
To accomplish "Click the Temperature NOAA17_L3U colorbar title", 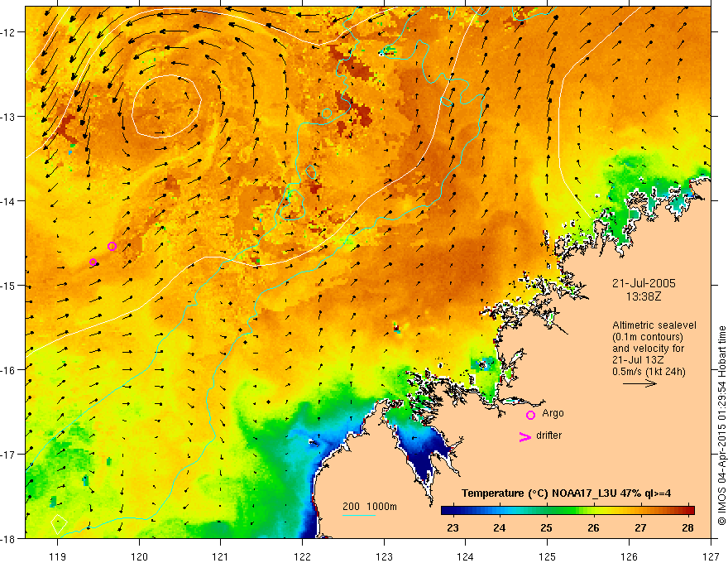I will tap(567, 493).
